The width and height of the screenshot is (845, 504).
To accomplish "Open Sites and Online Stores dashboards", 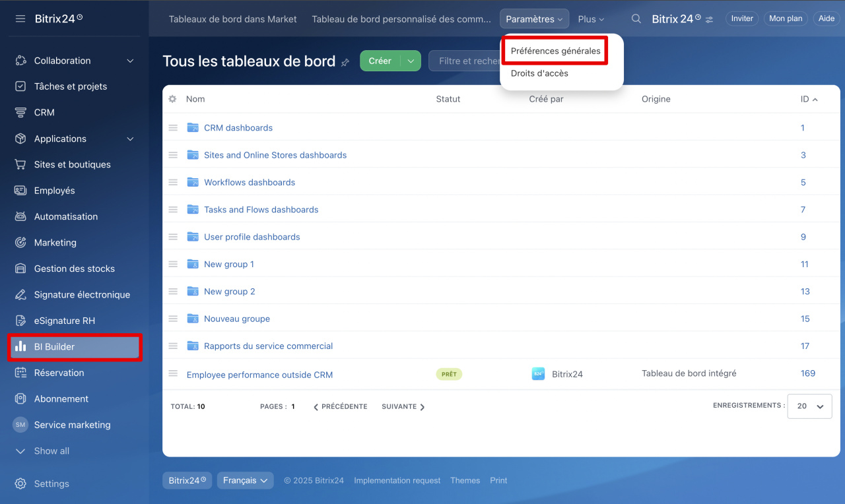I will click(x=275, y=155).
